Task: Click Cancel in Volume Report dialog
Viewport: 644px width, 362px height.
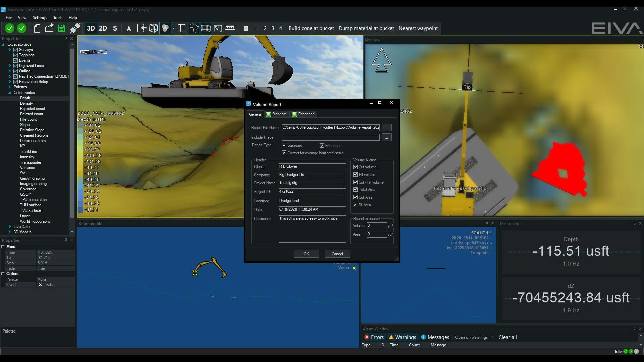Action: [337, 254]
